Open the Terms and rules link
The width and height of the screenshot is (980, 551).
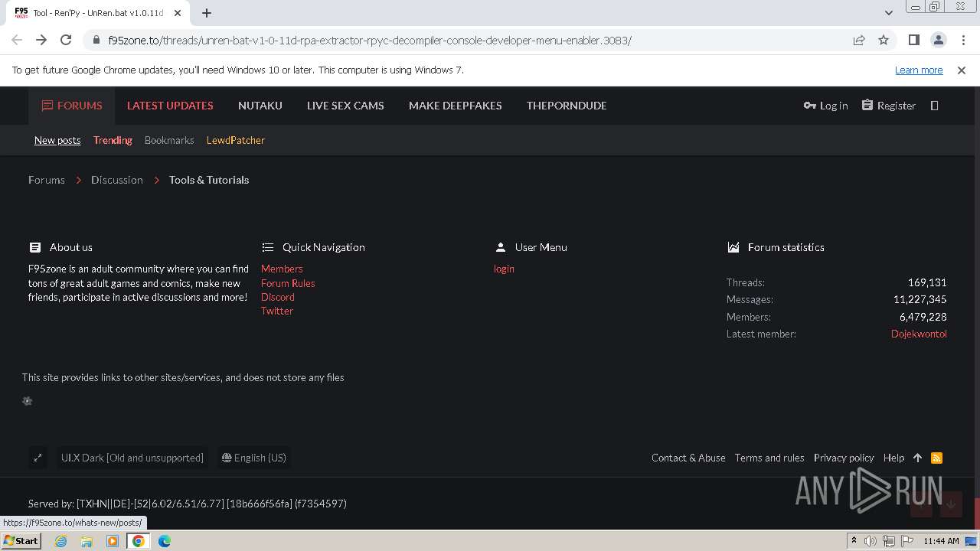coord(769,458)
